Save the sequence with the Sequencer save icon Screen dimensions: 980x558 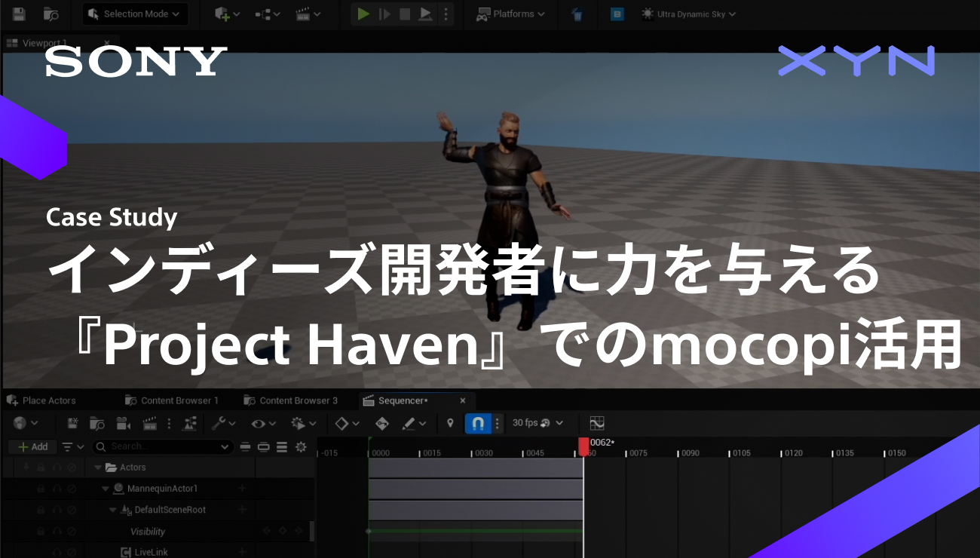(x=73, y=424)
